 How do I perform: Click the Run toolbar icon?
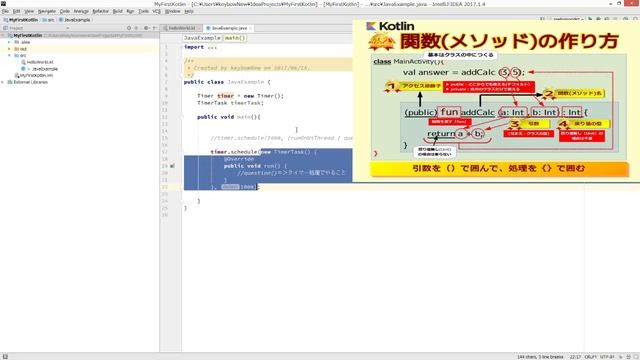pyautogui.click(x=590, y=19)
